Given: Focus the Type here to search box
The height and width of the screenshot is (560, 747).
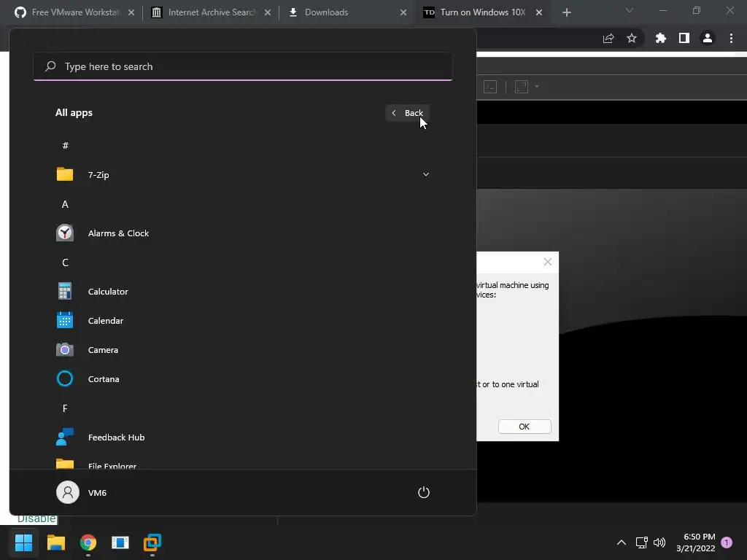Looking at the screenshot, I should [x=242, y=66].
